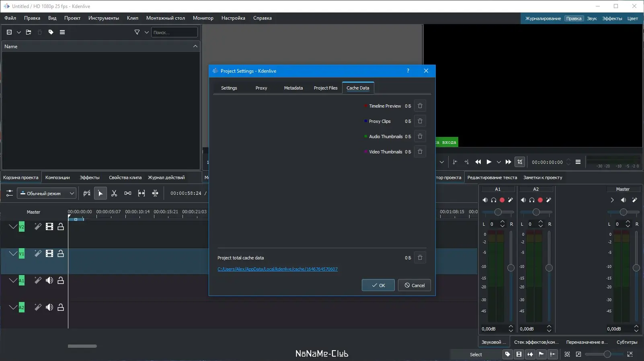Click the help question mark in Project Settings
This screenshot has width=644, height=361.
coord(408,71)
